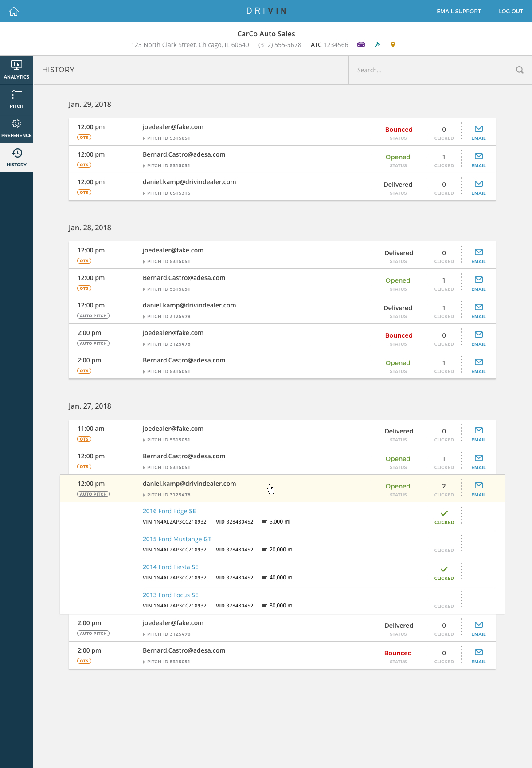Viewport: 532px width, 768px height.
Task: Expand Pitch ID triangle in Jan. 28 daniel.kamp row
Action: click(144, 317)
